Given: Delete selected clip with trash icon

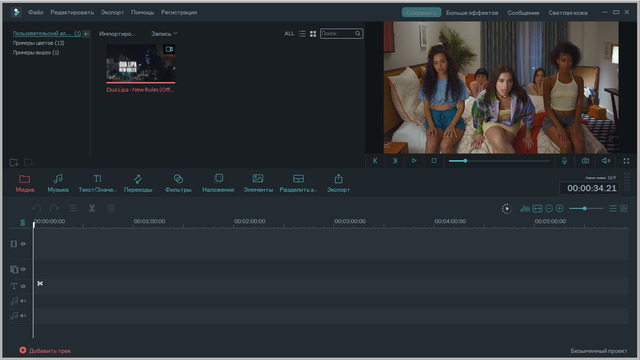Looking at the screenshot, I should pos(111,209).
